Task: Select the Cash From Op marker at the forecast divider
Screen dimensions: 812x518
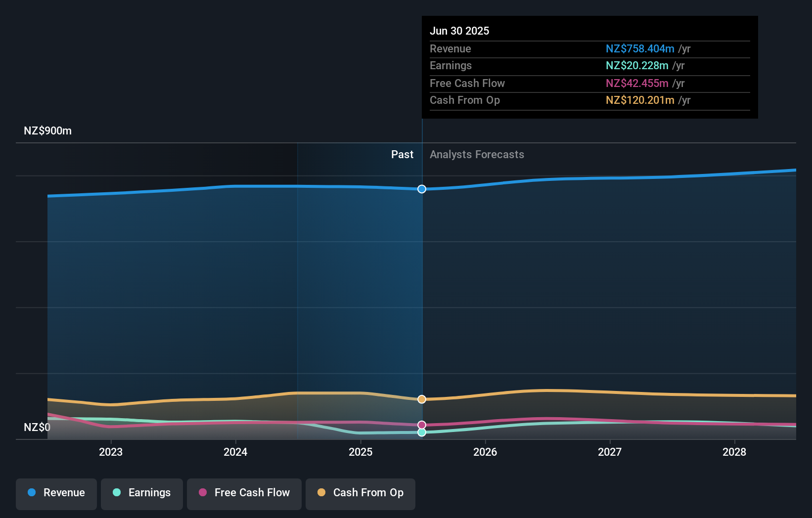Action: (421, 399)
